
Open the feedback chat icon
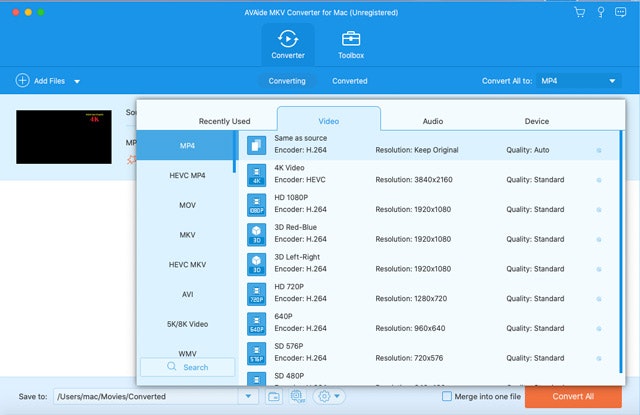[x=620, y=12]
